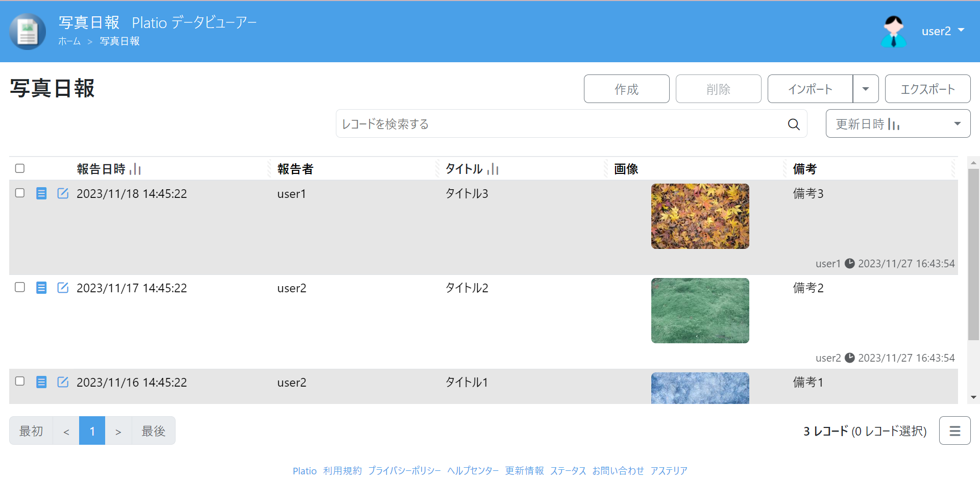The image size is (980, 482).
Task: Click the edit pencil icon on タイトル1 row
Action: 62,382
